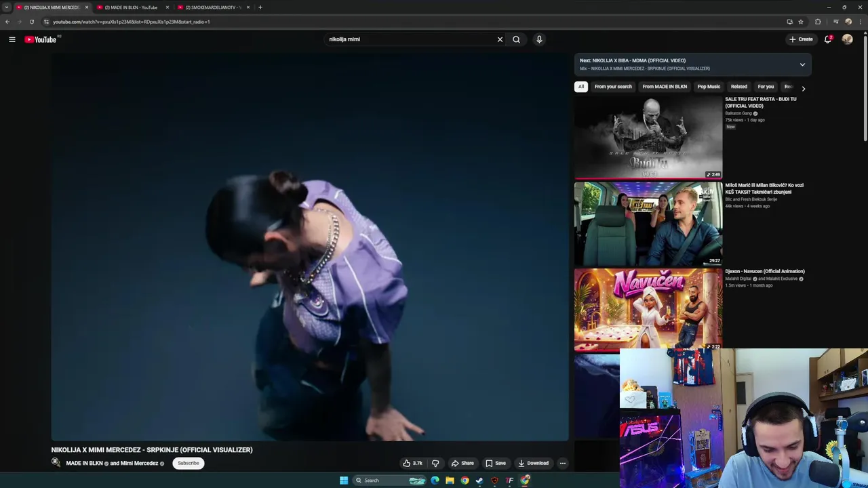
Task: Bookmark this page with the star
Action: [x=800, y=22]
